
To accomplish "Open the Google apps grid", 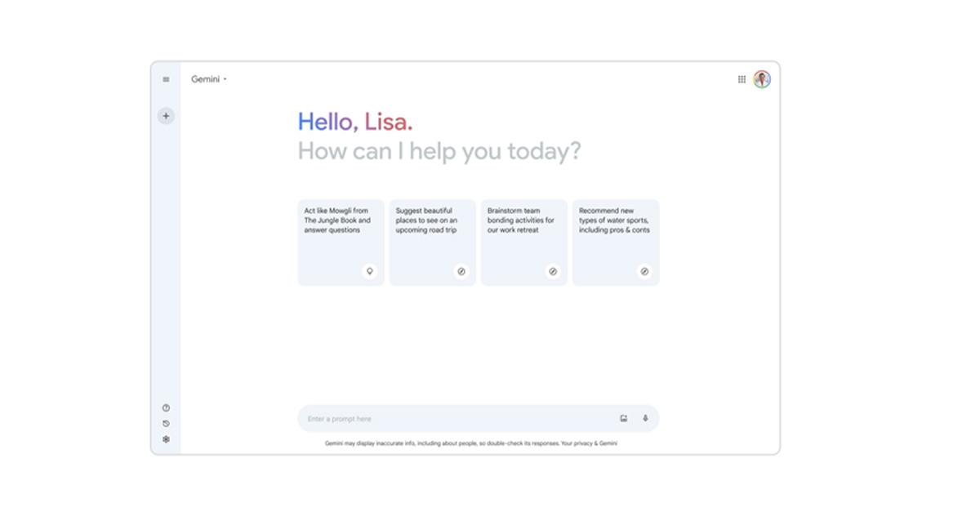I will point(742,79).
